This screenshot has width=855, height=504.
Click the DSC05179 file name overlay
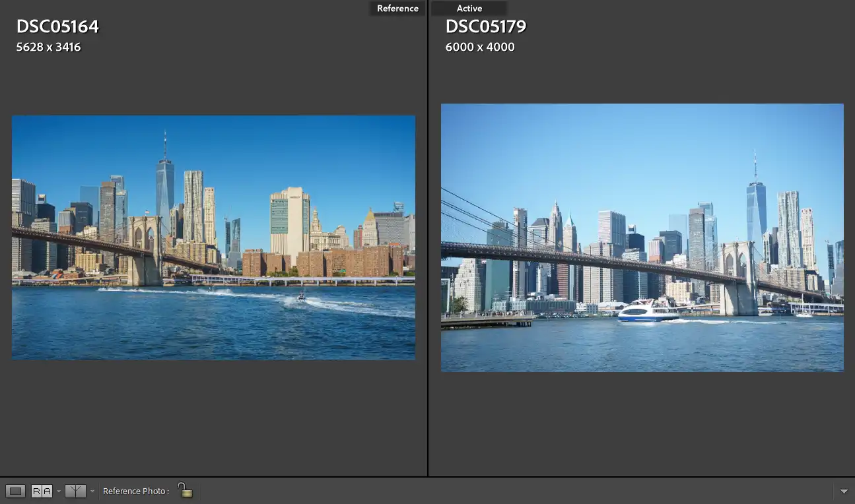(x=486, y=27)
